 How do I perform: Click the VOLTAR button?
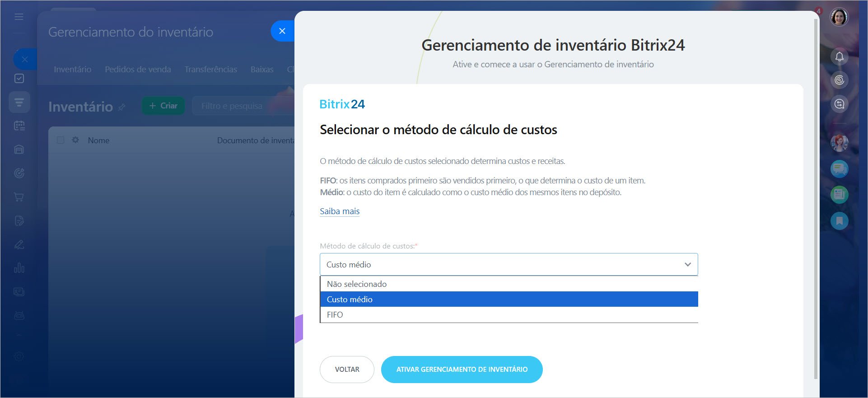click(x=347, y=370)
